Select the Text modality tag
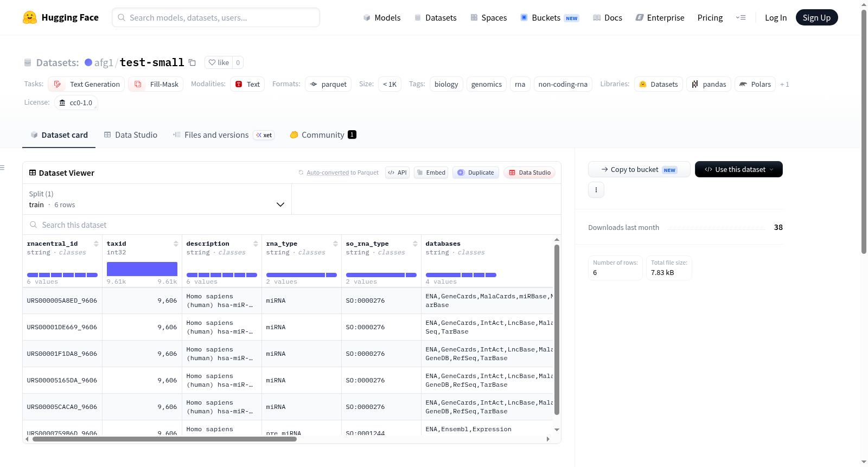Screen dimensions: 868x467 click(247, 84)
